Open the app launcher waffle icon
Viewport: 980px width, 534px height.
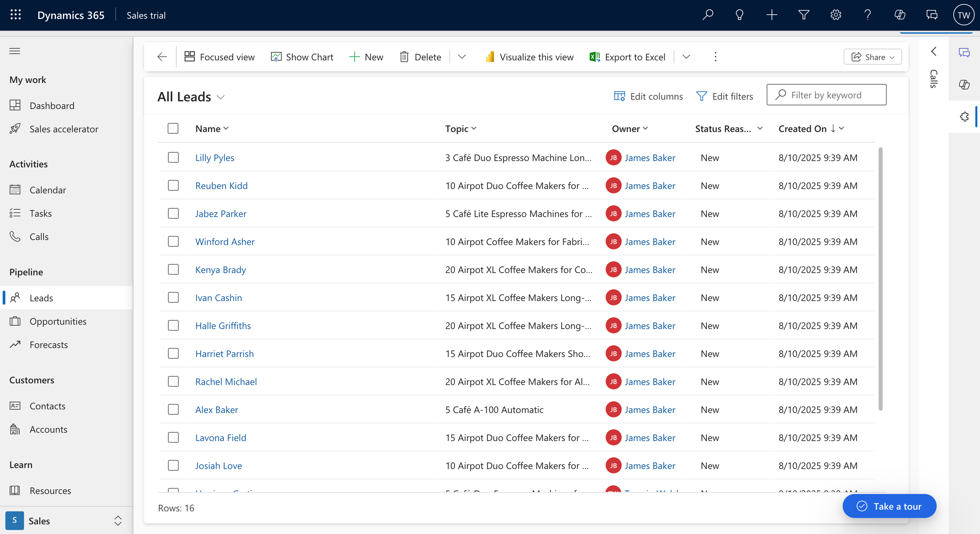[16, 15]
